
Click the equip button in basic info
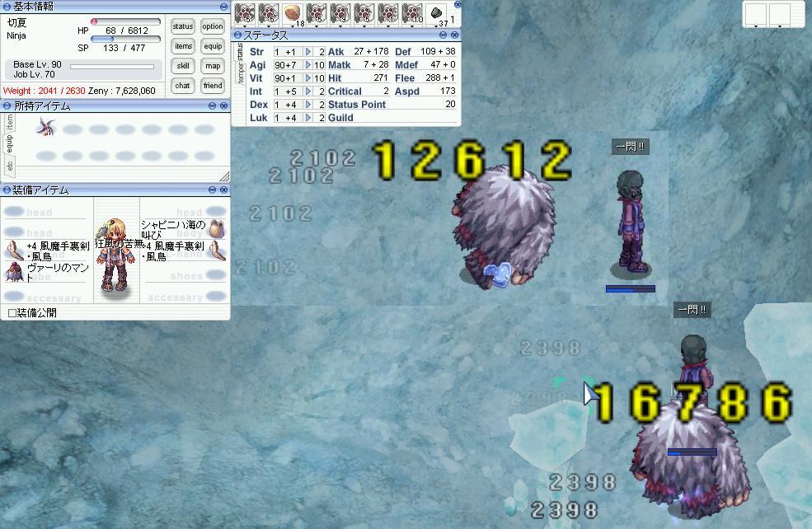[213, 46]
